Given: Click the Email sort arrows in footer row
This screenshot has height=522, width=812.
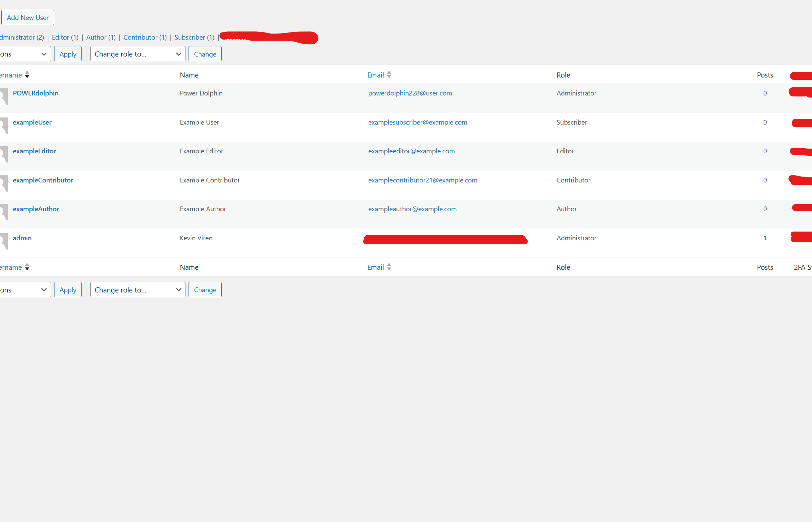Looking at the screenshot, I should 389,267.
